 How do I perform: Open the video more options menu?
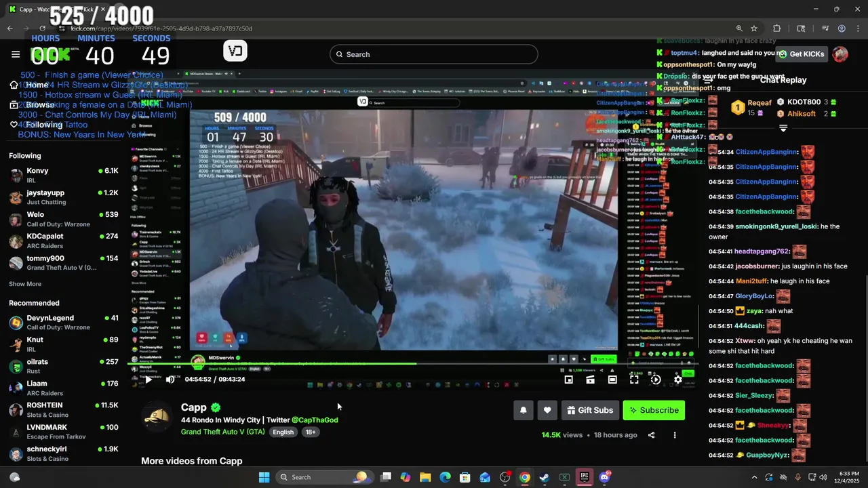tap(674, 435)
